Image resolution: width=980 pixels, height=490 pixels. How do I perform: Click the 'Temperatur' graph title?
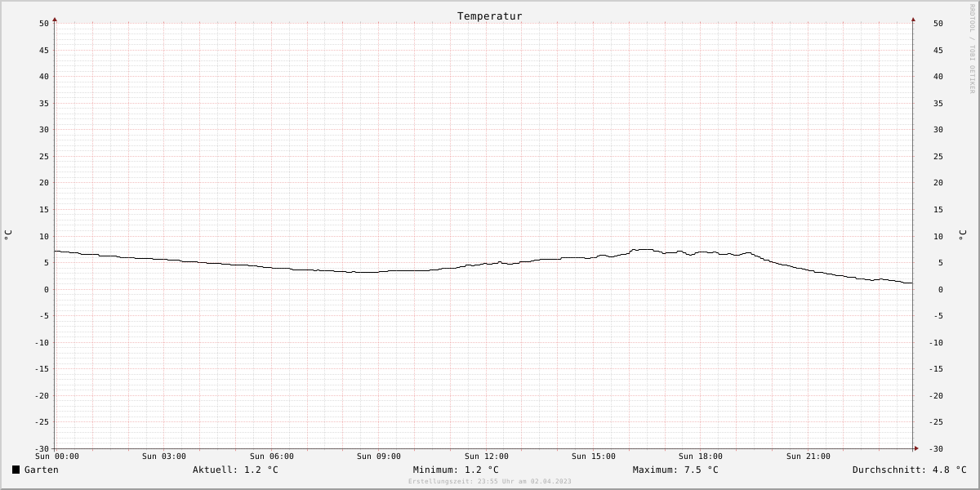point(490,16)
